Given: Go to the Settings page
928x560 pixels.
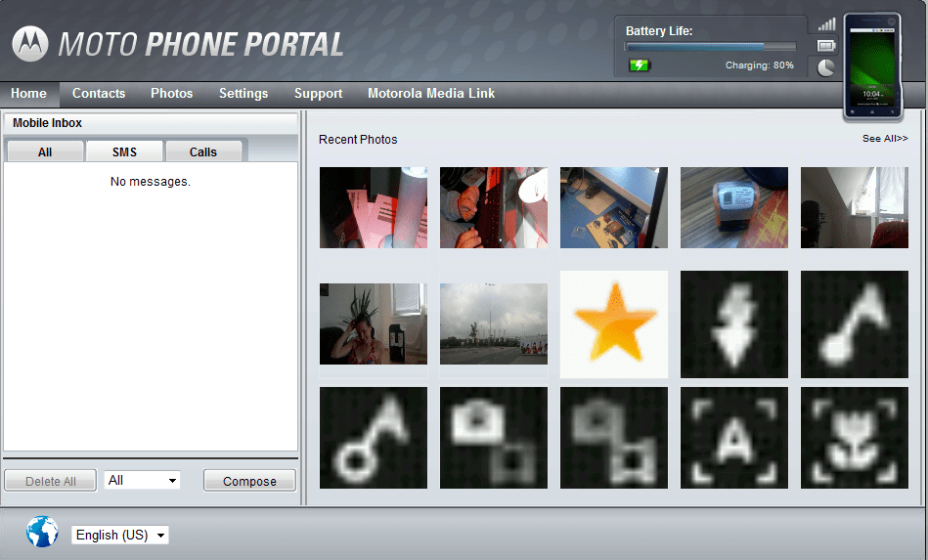Looking at the screenshot, I should 243,94.
